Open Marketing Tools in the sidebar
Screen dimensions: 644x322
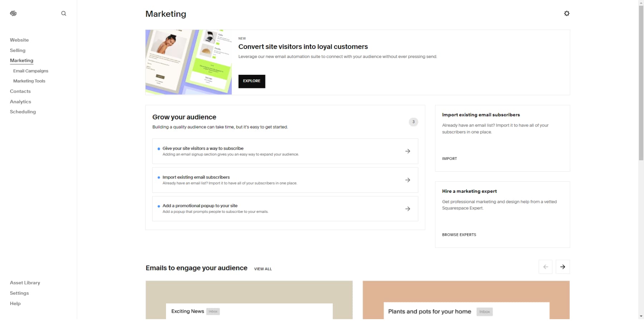pyautogui.click(x=29, y=81)
